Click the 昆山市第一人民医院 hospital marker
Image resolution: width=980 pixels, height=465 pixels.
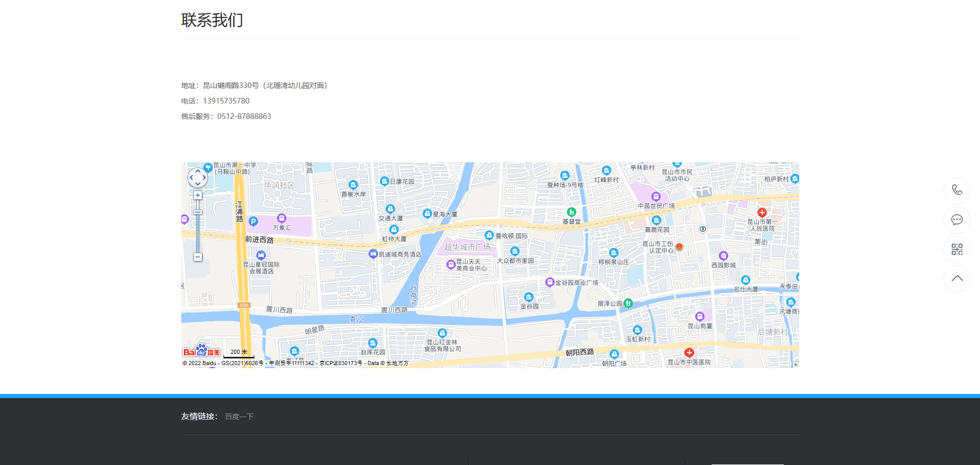pyautogui.click(x=762, y=212)
